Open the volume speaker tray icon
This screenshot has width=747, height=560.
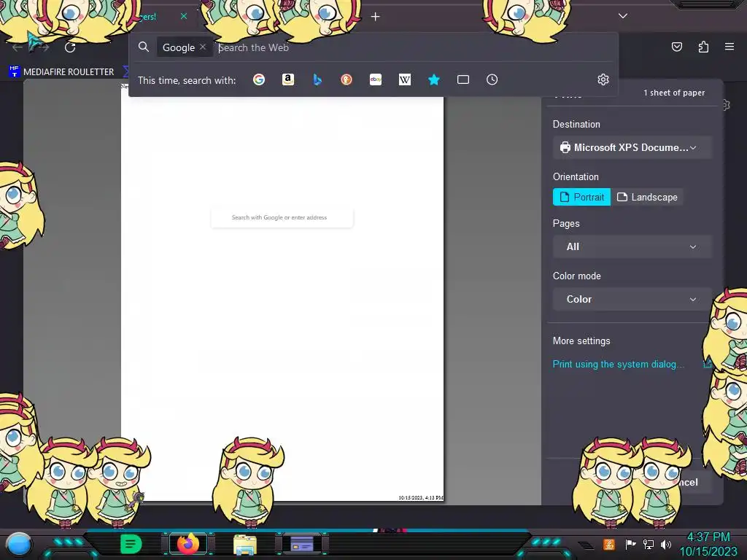[x=666, y=544]
